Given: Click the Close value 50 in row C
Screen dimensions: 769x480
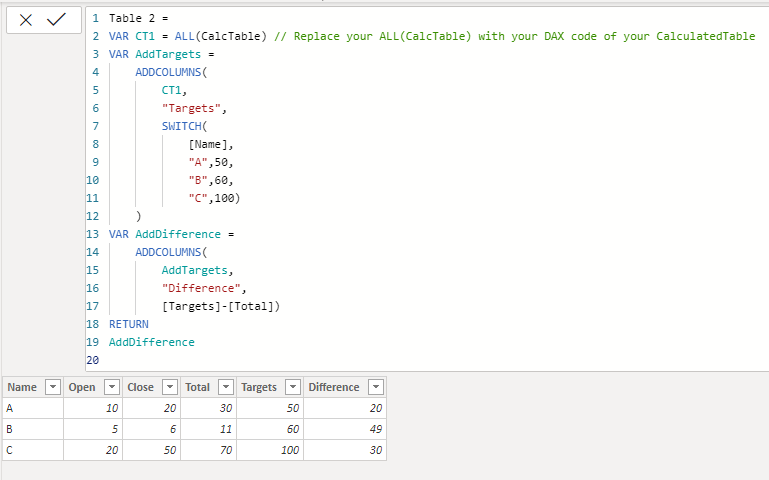Looking at the screenshot, I should (x=152, y=450).
